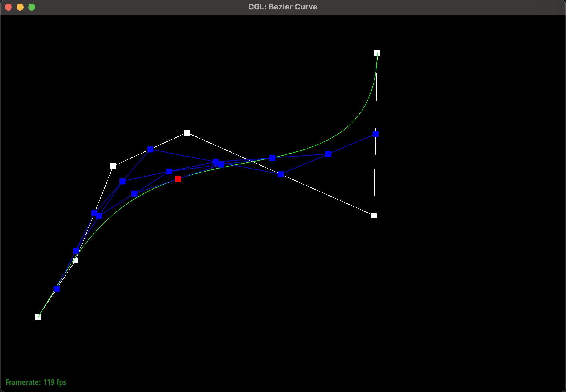Click the rightmost blue intermediate point
The image size is (566, 392).
376,134
